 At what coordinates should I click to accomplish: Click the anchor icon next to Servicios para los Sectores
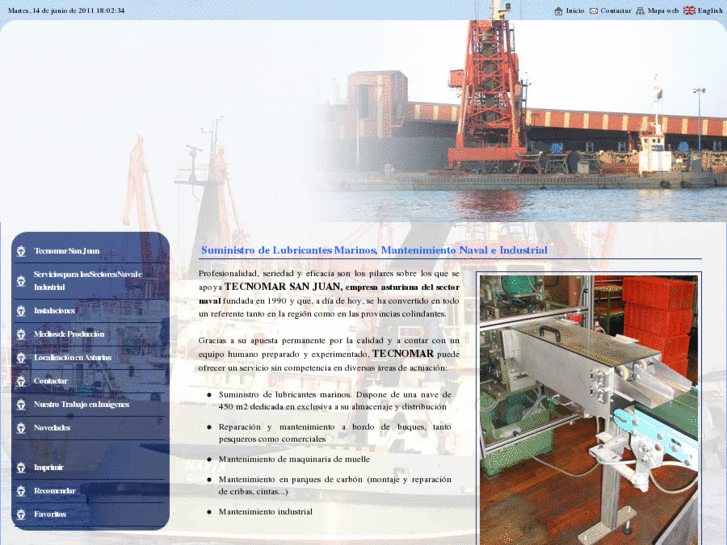(21, 281)
